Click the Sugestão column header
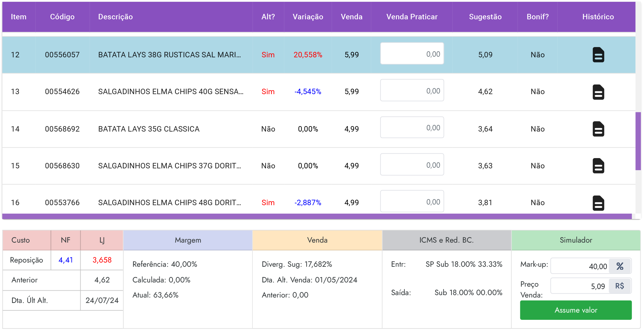Screen dimensions: 644x334 pyautogui.click(x=485, y=17)
